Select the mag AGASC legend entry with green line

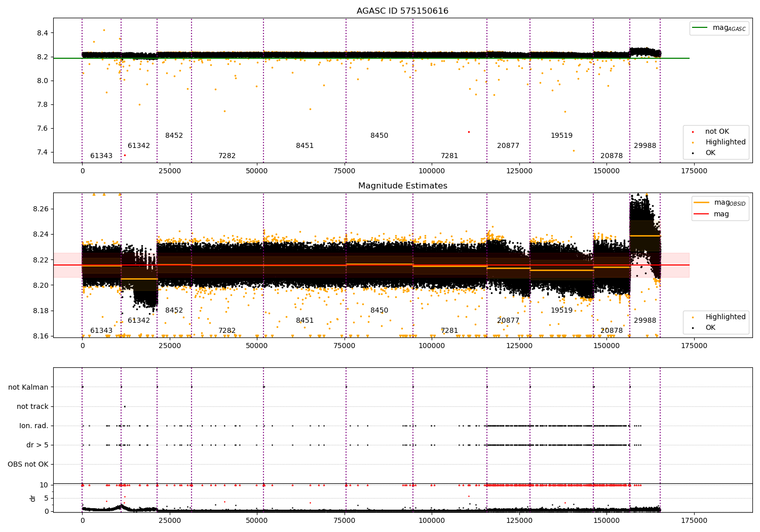click(x=719, y=28)
